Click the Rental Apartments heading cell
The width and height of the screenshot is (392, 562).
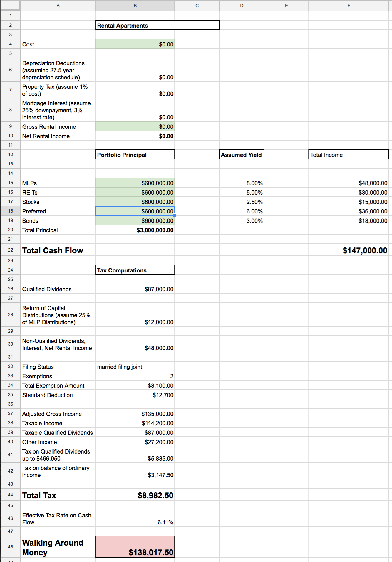pyautogui.click(x=157, y=25)
